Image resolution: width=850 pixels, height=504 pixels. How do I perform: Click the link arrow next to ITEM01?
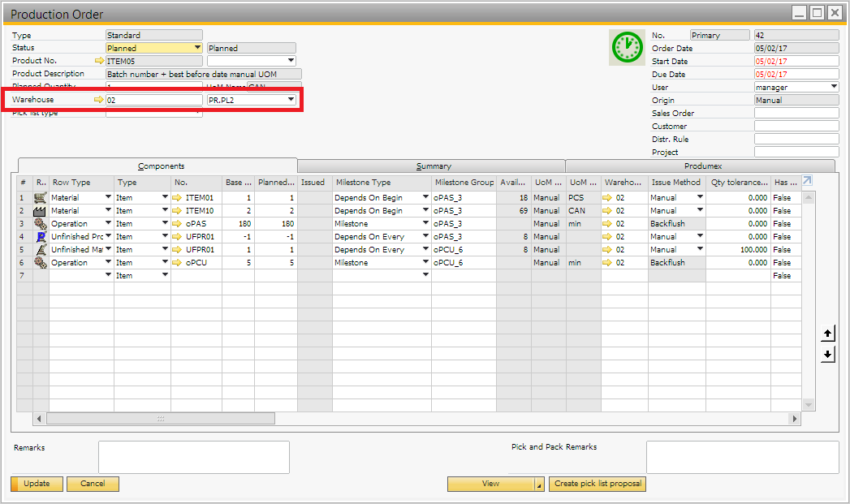tap(179, 198)
